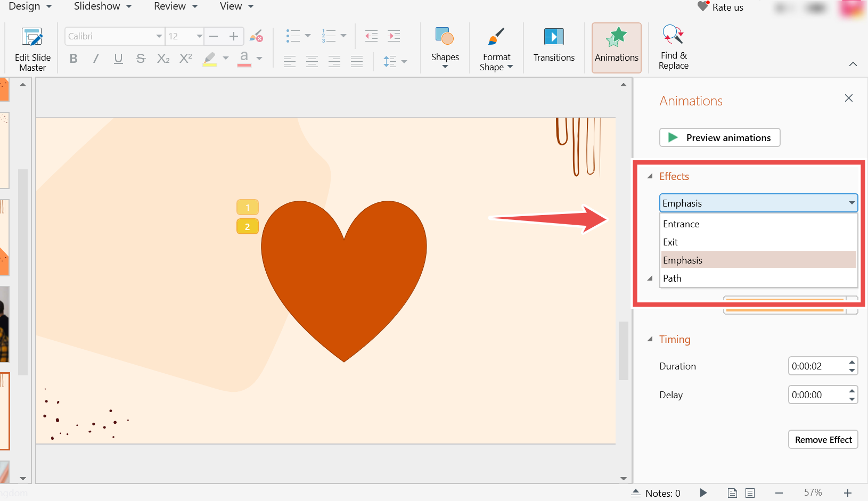Open the text highlight color picker

click(226, 59)
